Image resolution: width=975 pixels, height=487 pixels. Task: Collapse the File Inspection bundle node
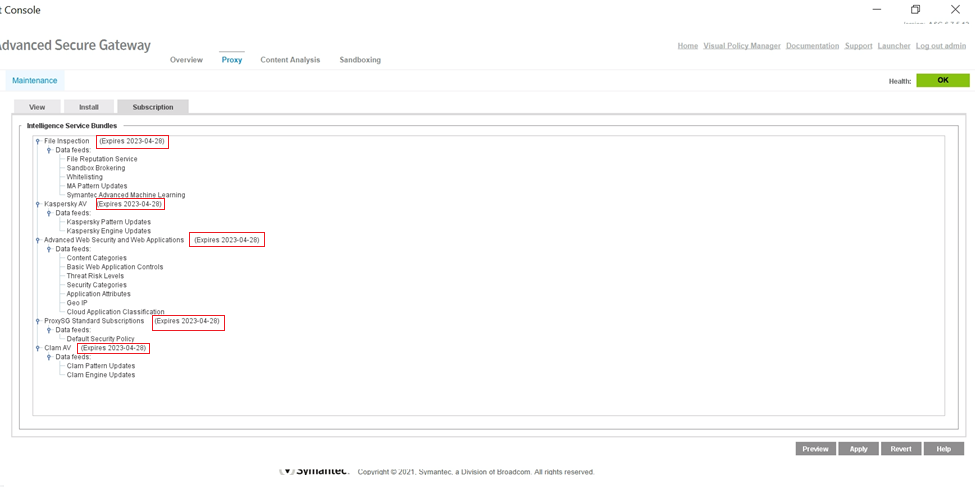point(37,141)
